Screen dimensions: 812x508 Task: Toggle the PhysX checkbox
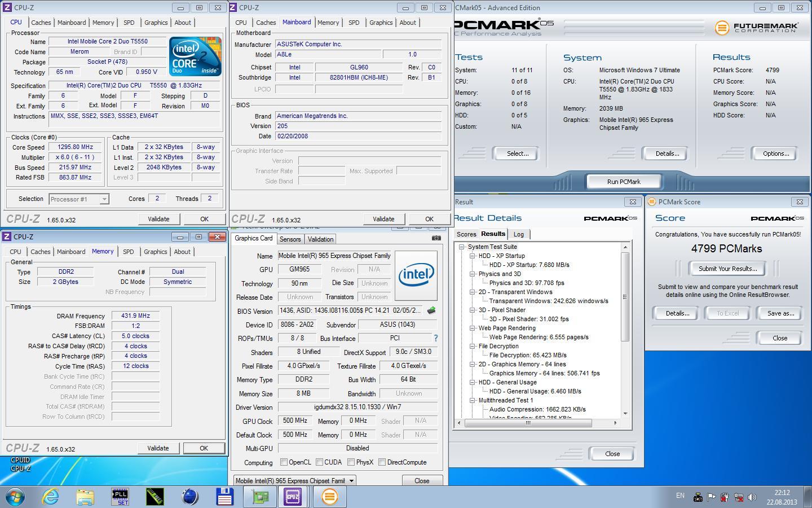[x=351, y=462]
